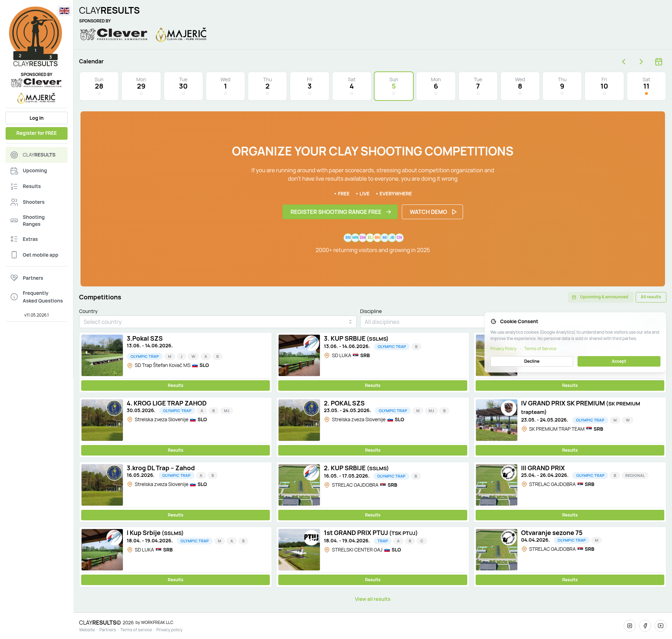Click the View all results link
Screen dimensions: 672x639
pos(372,599)
